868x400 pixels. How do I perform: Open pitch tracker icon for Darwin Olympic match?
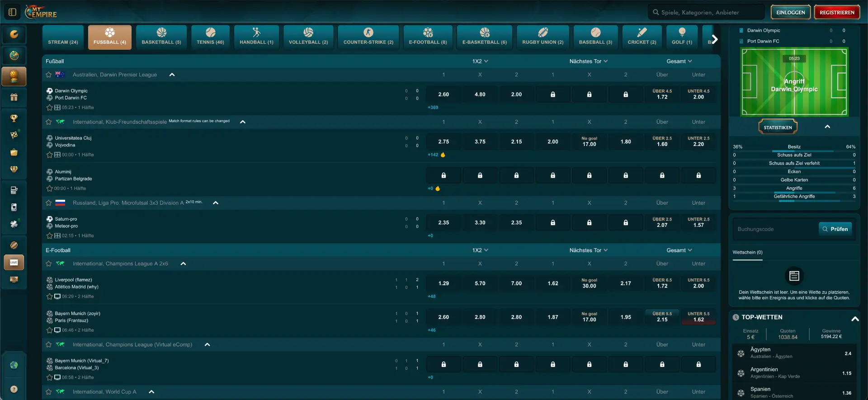[57, 108]
